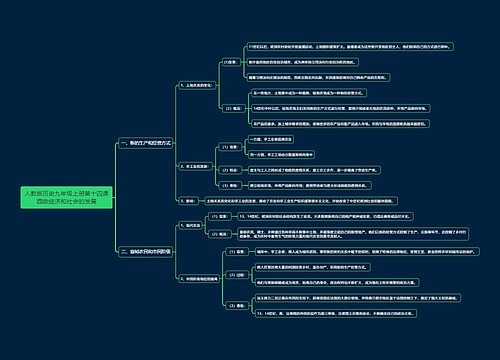Image resolution: width=500 pixels, height=360 pixels.
Task: Select the first numbered sub-node under 富裕农民和市民阶级
Action: pos(191,226)
